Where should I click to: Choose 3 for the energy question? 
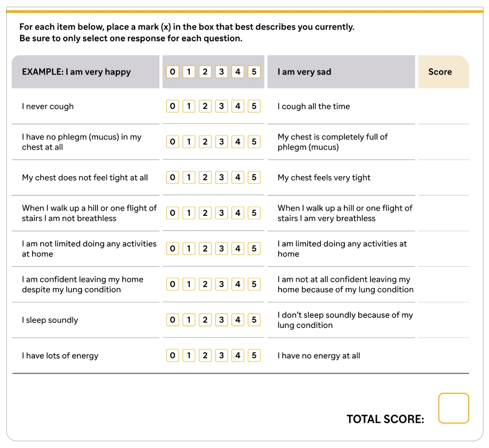pos(221,356)
